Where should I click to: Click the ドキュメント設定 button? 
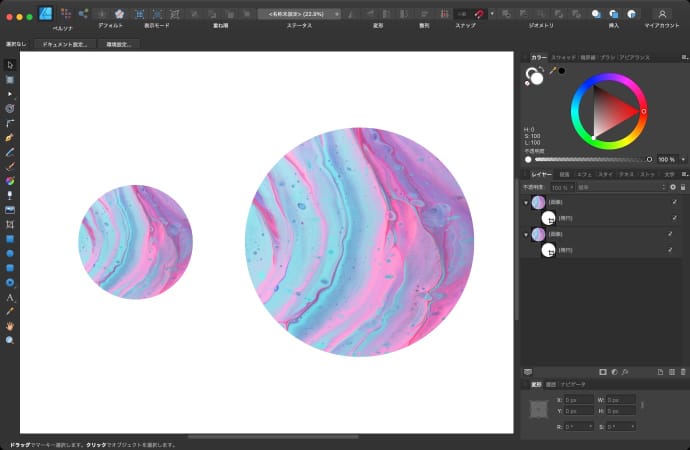tap(66, 45)
